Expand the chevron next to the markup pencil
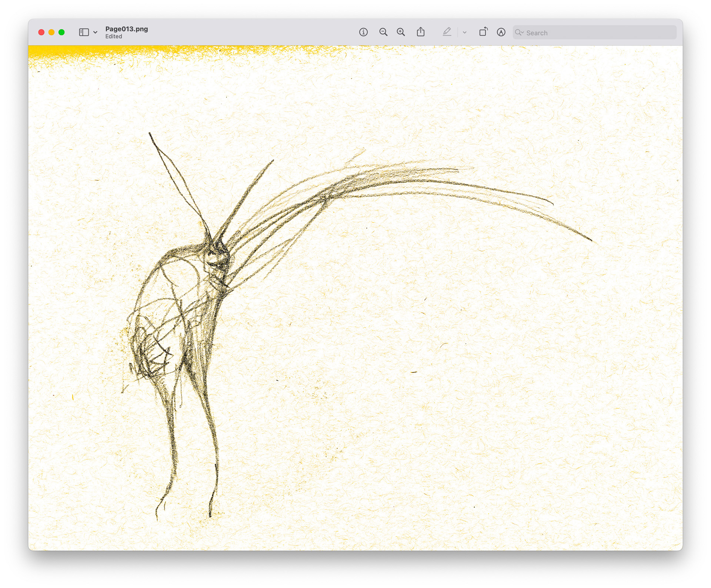 click(465, 32)
